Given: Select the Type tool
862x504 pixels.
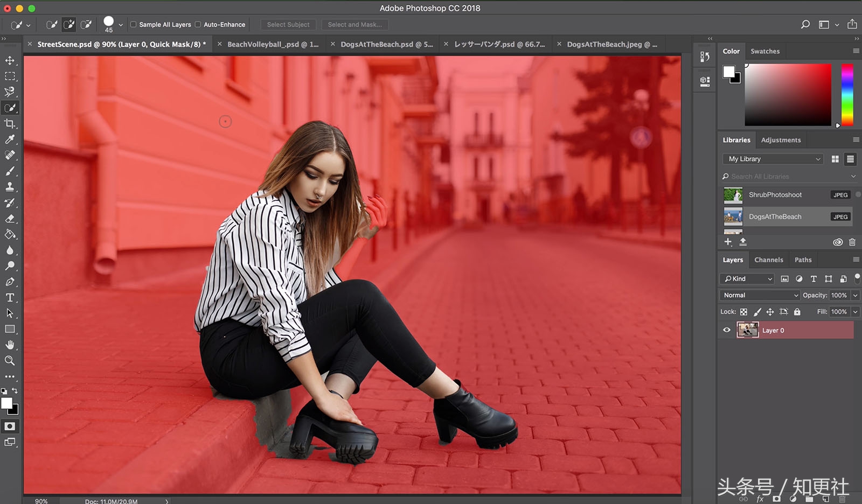Looking at the screenshot, I should [x=10, y=297].
